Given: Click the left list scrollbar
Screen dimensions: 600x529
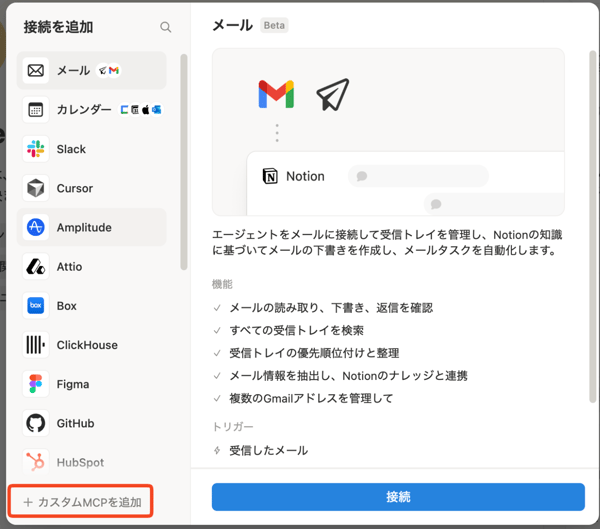Looking at the screenshot, I should click(x=184, y=162).
